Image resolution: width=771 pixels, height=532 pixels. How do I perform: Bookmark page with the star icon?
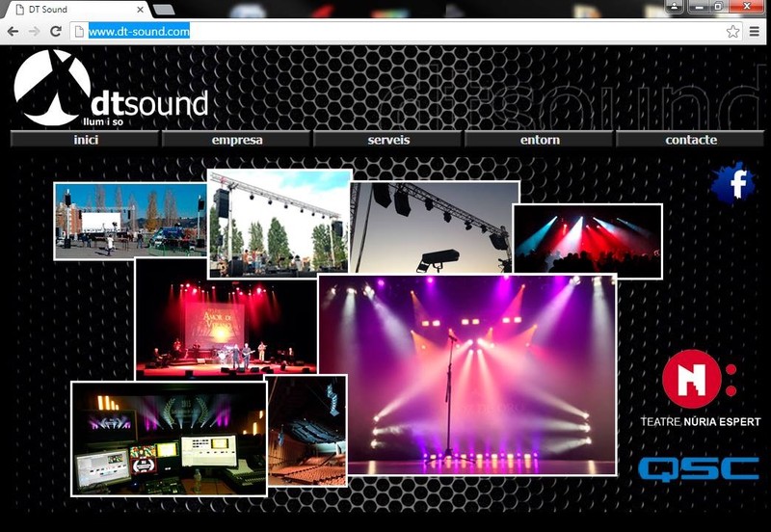tap(732, 31)
